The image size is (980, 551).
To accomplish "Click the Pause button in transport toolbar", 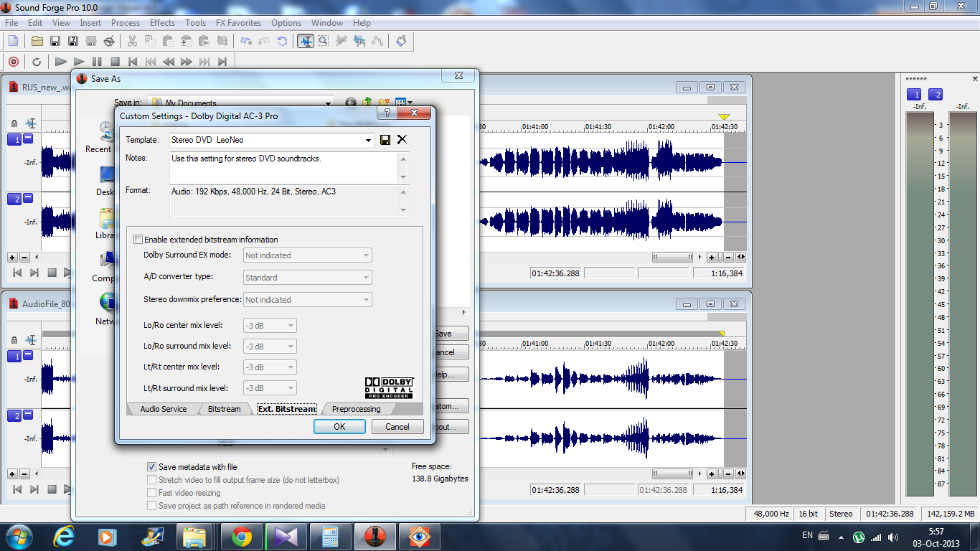I will 97,62.
